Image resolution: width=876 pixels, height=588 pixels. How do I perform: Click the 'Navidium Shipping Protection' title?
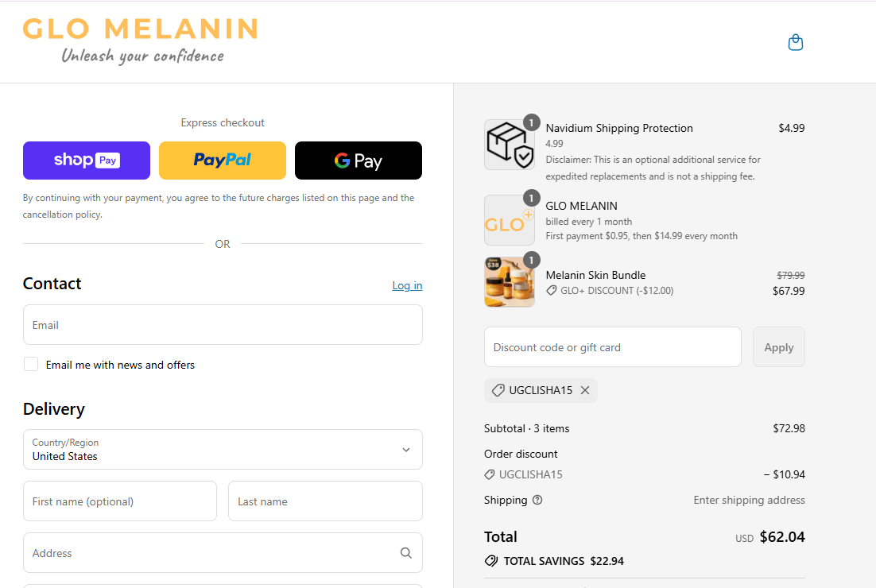point(619,128)
